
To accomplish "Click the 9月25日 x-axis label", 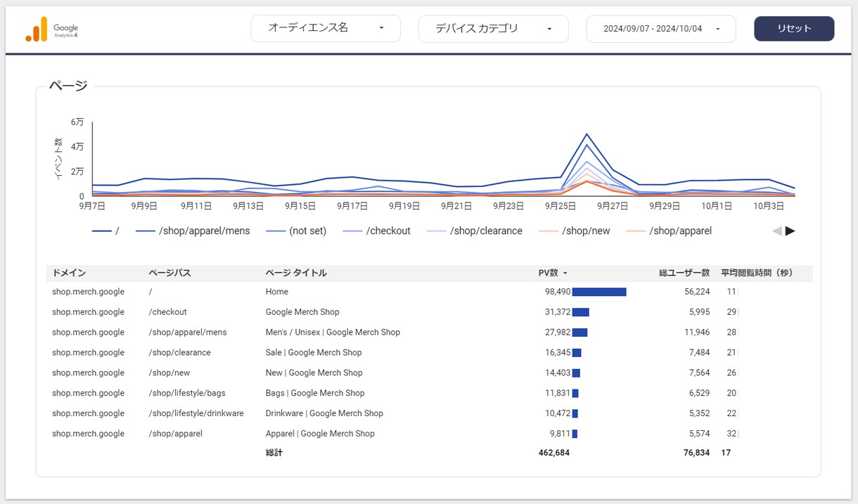I will point(561,206).
